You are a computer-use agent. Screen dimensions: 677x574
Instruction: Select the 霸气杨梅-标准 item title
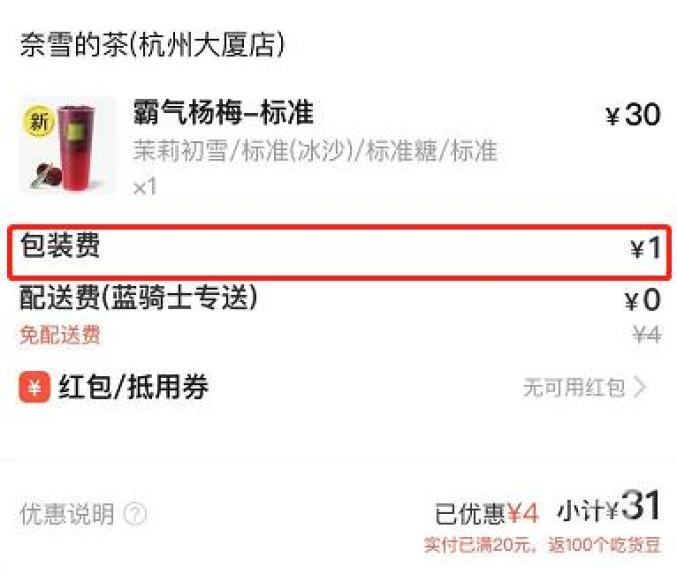click(223, 112)
